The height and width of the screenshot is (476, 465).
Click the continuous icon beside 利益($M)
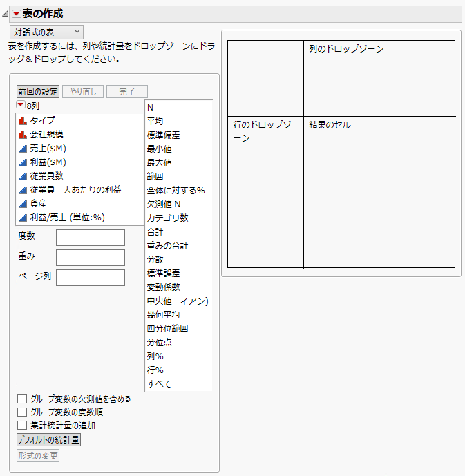click(23, 162)
